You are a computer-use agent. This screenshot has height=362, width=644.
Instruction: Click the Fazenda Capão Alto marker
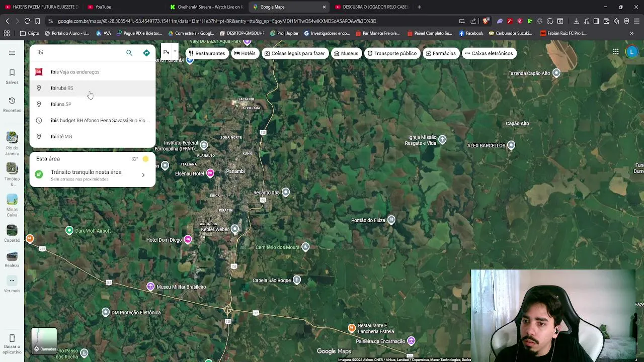tap(556, 73)
